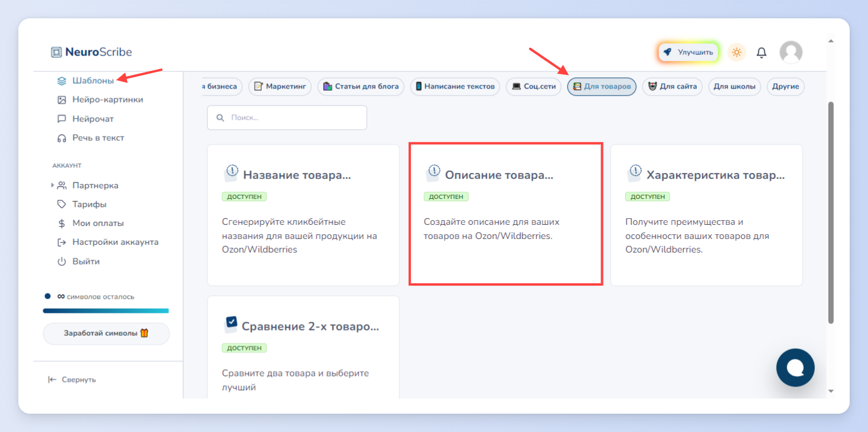Select the Другие category tab
868x432 pixels.
pos(785,87)
